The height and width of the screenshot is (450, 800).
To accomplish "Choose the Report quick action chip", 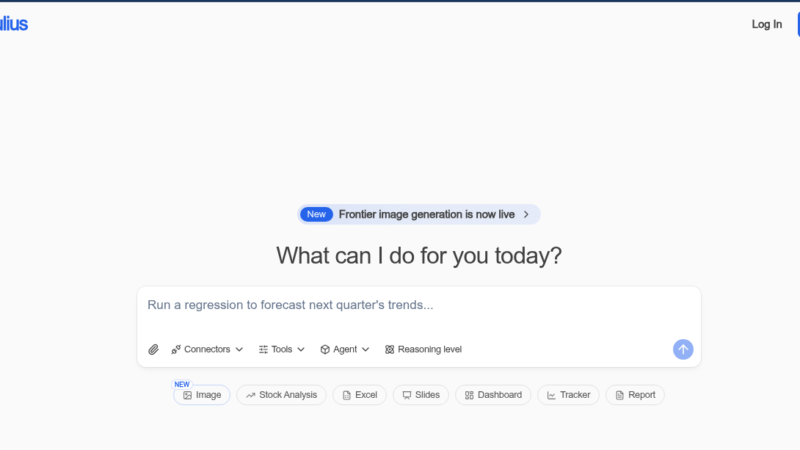I will pyautogui.click(x=635, y=395).
